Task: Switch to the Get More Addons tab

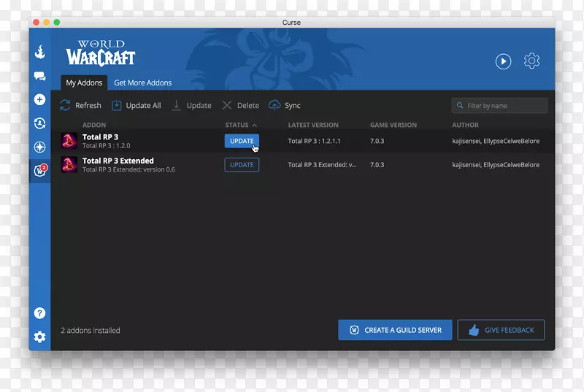Action: coord(143,83)
